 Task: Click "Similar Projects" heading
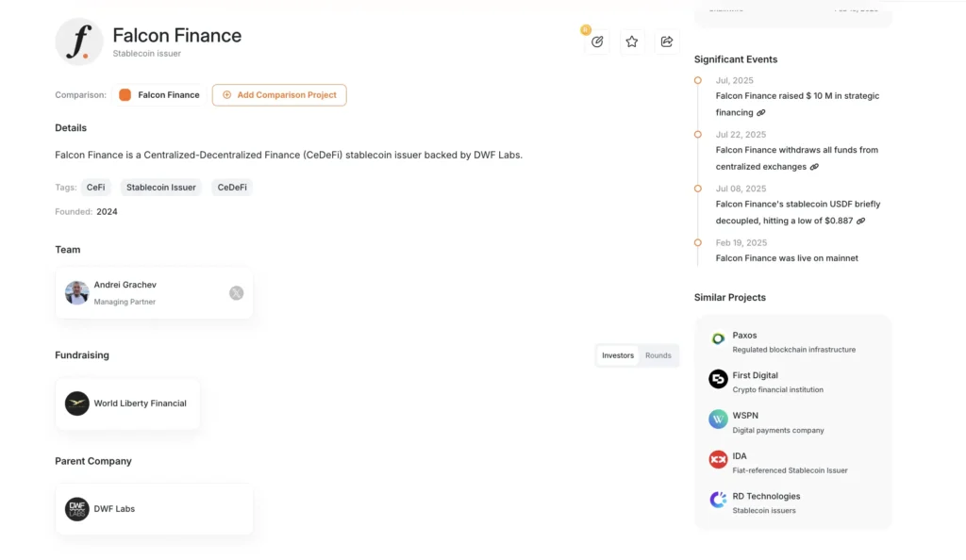[x=729, y=297]
